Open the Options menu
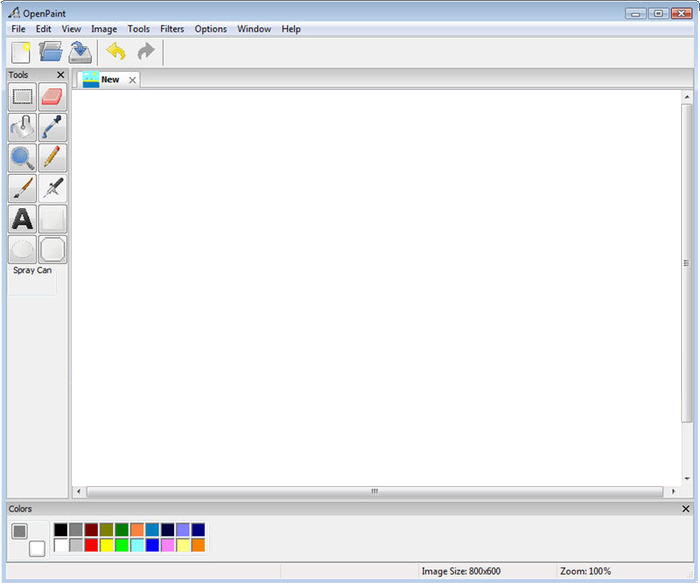The width and height of the screenshot is (700, 585). 210,29
